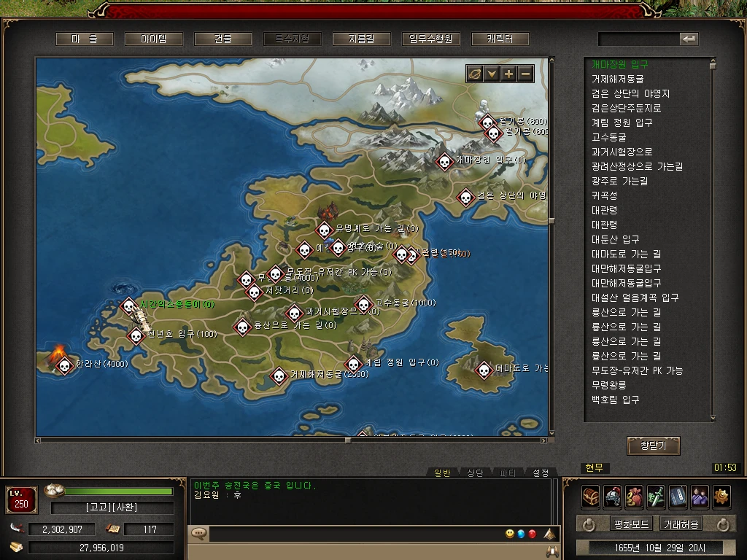Click skull marker for 저잣거리(0)
The width and height of the screenshot is (747, 560).
click(254, 292)
